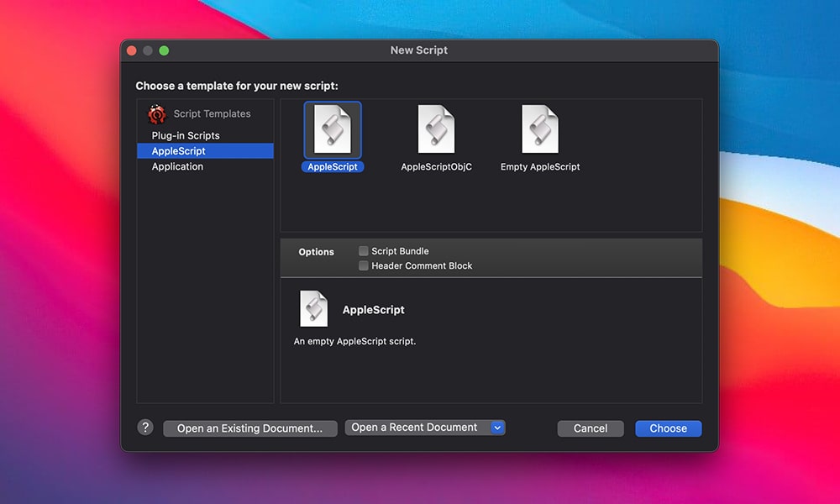840x504 pixels.
Task: Dismiss the dialog with Cancel
Action: click(x=590, y=428)
